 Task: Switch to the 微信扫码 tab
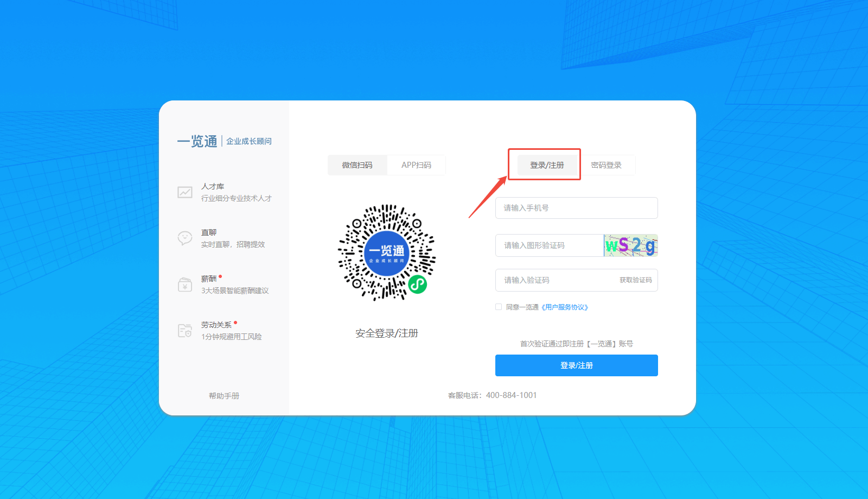click(x=358, y=165)
